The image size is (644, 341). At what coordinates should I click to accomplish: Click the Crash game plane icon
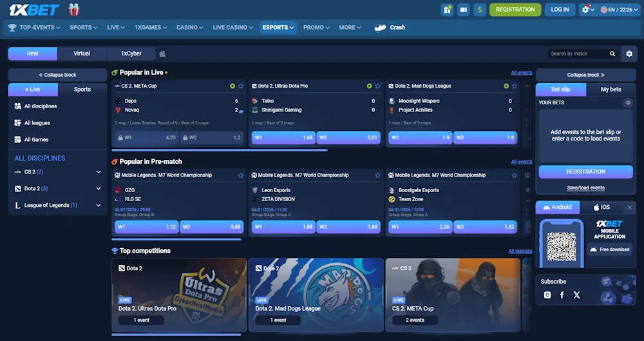point(381,28)
